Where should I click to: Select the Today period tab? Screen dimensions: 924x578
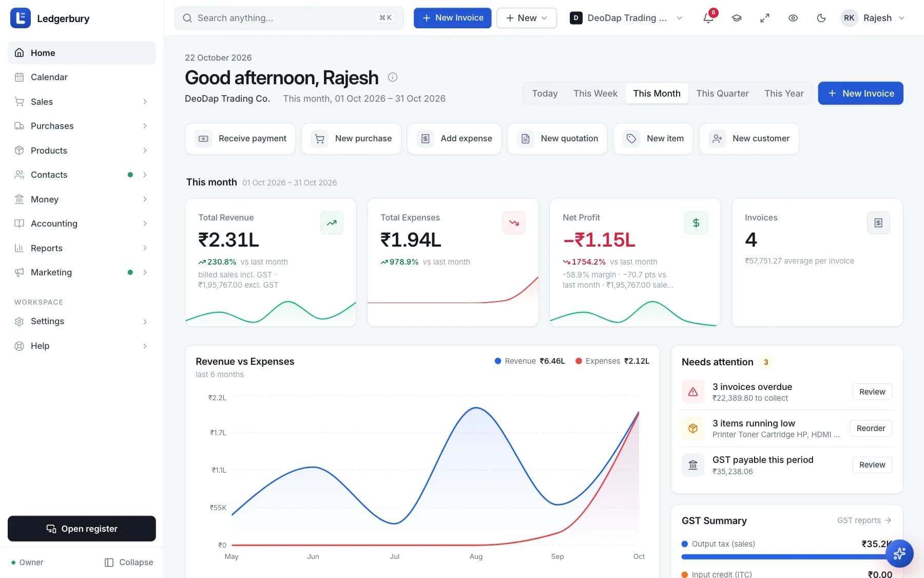(x=545, y=94)
